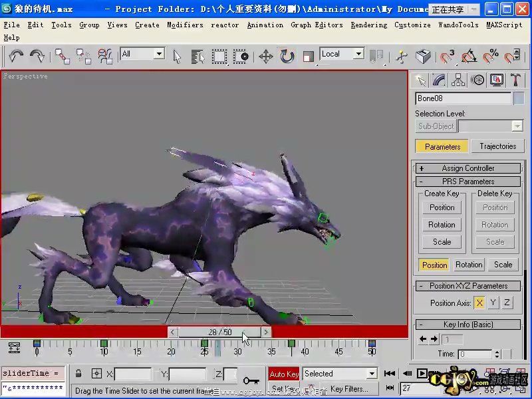Click the Time value spinner arrows
The height and width of the screenshot is (399, 532).
coord(497,354)
